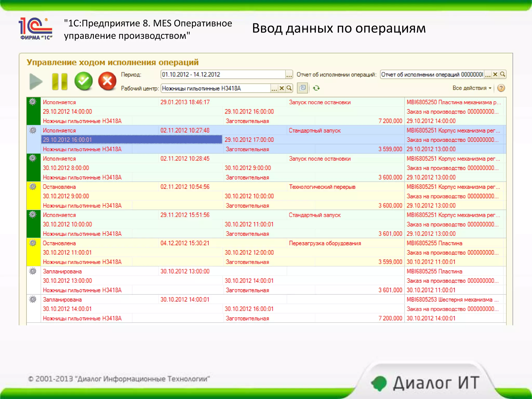Clear the execution report field
The width and height of the screenshot is (532, 399).
[495, 75]
